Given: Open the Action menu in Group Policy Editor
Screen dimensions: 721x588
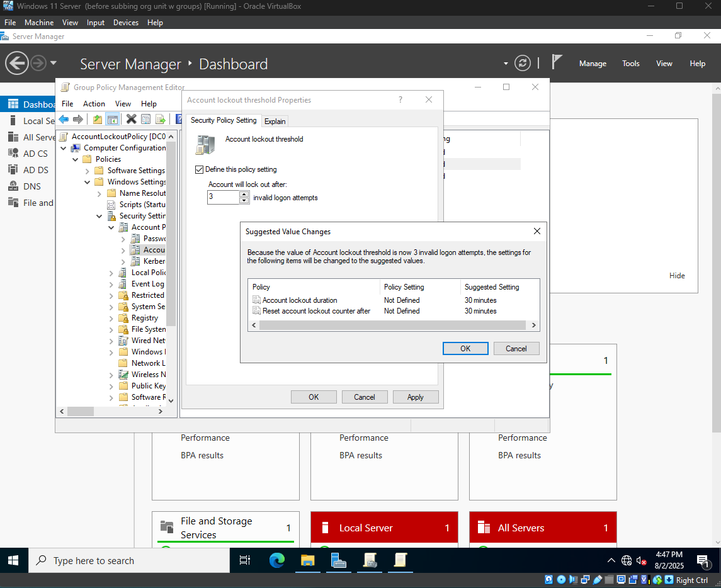Looking at the screenshot, I should [94, 103].
